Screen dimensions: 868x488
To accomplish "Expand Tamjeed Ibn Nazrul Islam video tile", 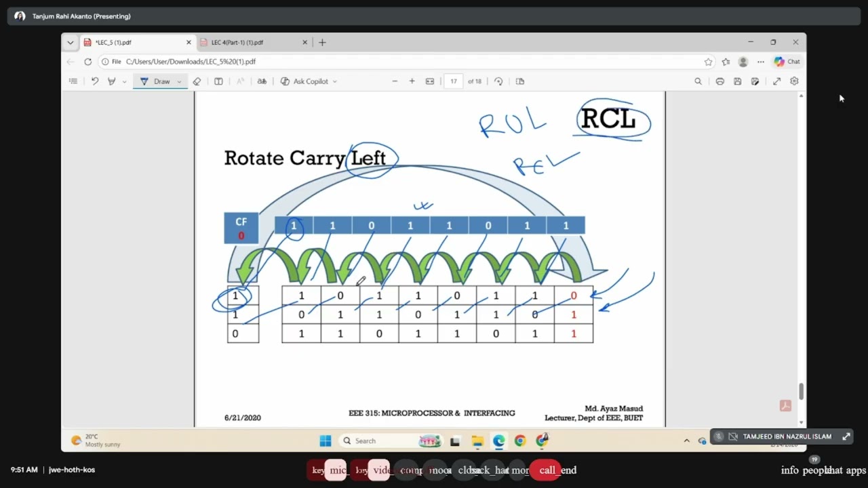I will point(846,436).
